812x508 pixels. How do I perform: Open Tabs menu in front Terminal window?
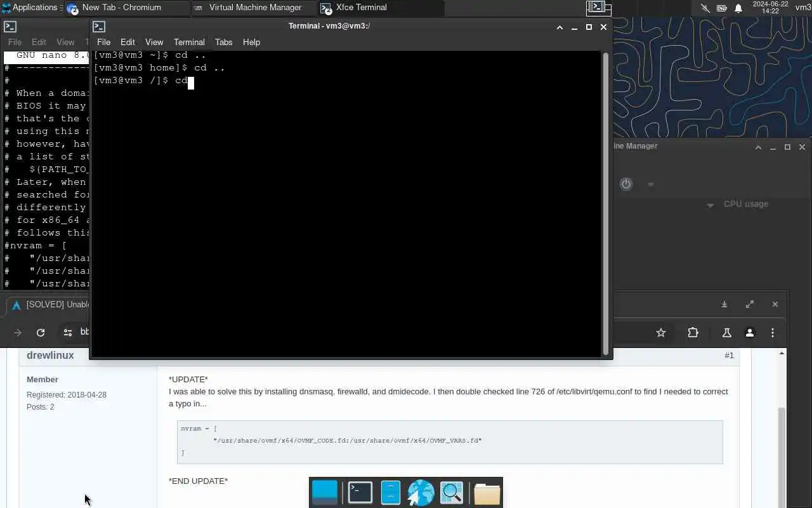(x=223, y=42)
